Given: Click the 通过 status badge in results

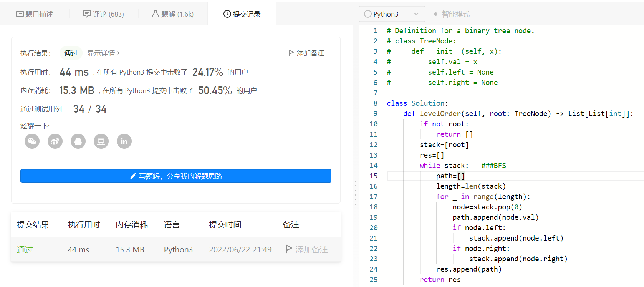Looking at the screenshot, I should click(71, 53).
